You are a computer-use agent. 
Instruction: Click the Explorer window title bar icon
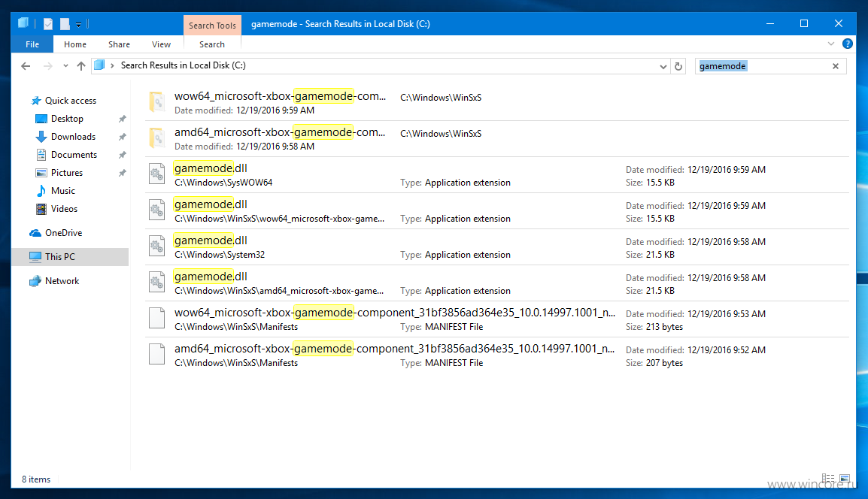pyautogui.click(x=23, y=23)
